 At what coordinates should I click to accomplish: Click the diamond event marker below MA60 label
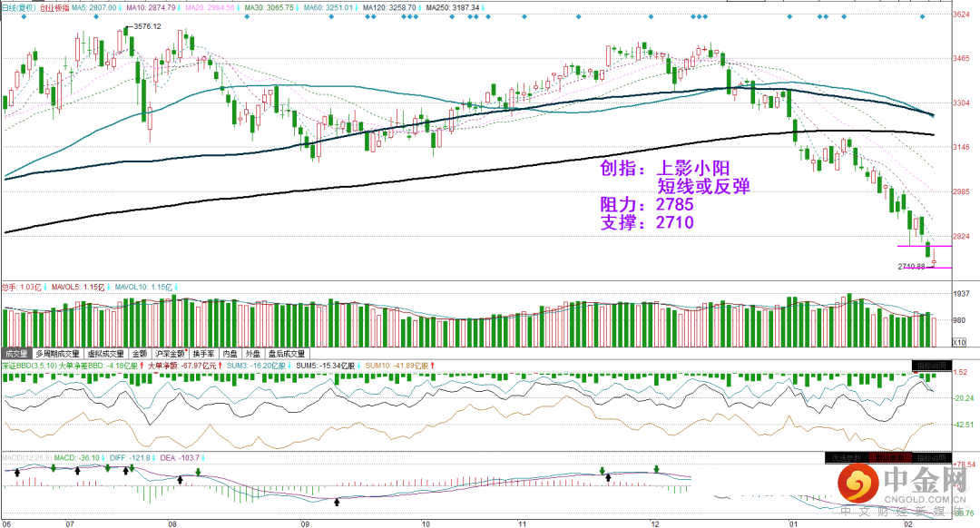(331, 17)
